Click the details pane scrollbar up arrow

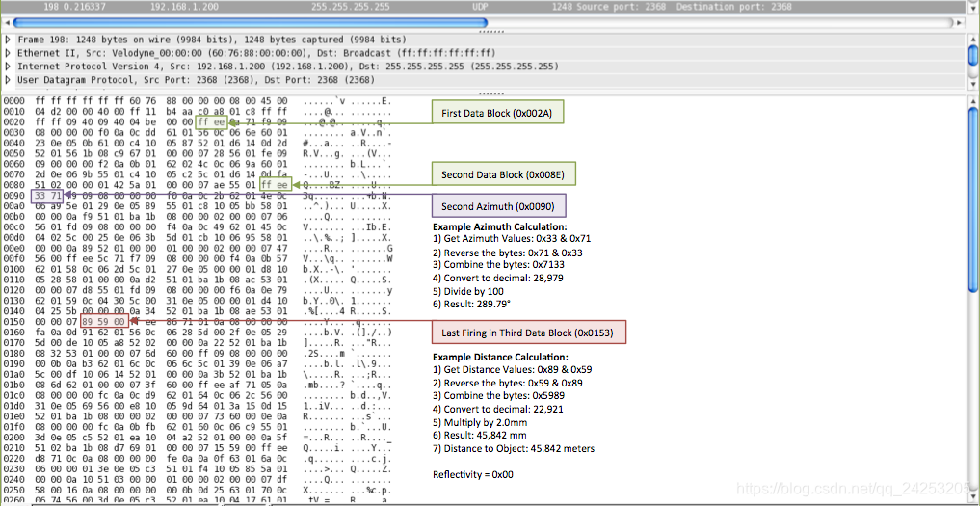click(x=973, y=40)
